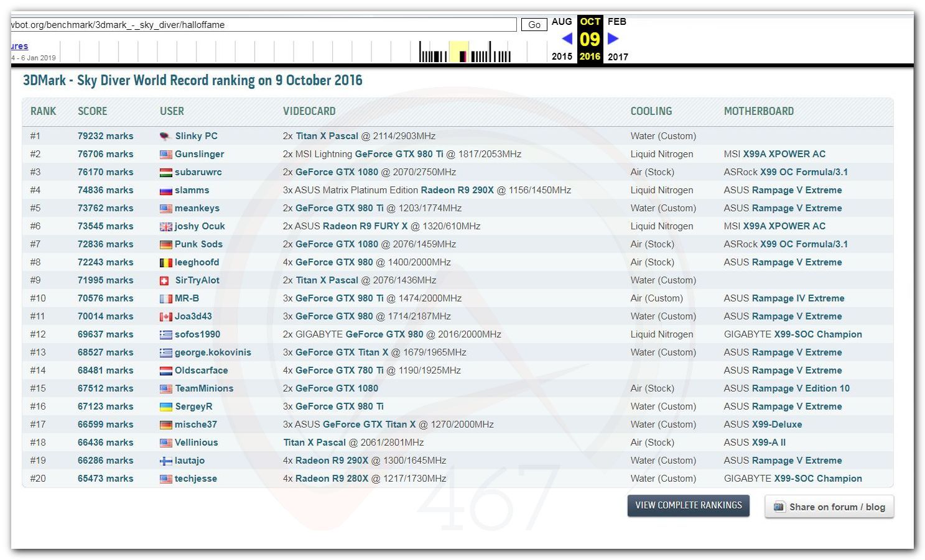
Task: Click US flag next to Vellinious
Action: pos(165,443)
